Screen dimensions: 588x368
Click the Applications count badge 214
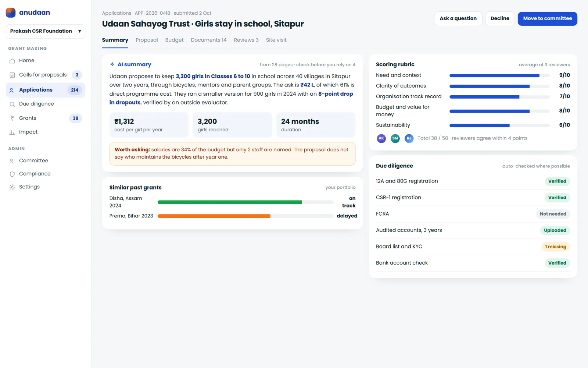[75, 90]
